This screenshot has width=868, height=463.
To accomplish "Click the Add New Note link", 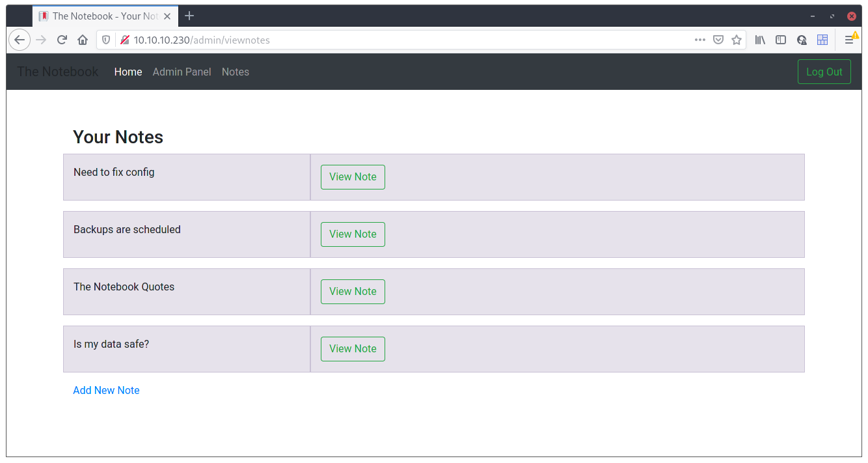I will (x=106, y=390).
